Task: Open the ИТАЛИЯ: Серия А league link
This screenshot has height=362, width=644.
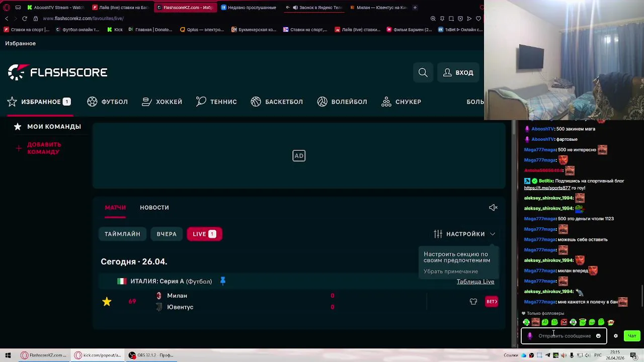Action: pyautogui.click(x=171, y=281)
